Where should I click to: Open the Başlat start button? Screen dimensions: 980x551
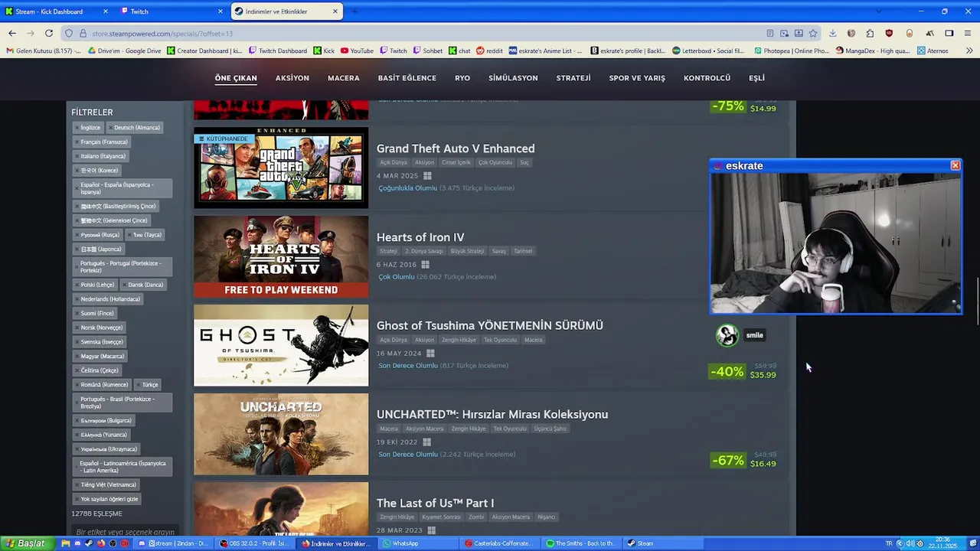tap(29, 543)
